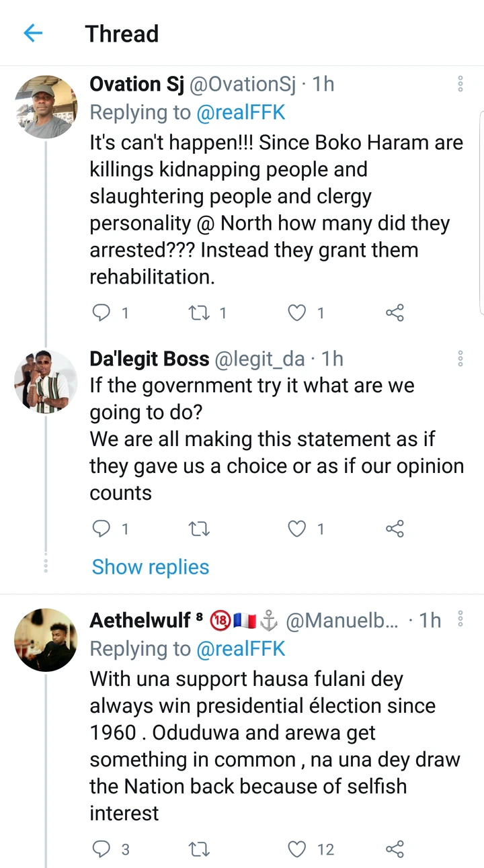Share Ovation Sj's tweet
Image resolution: width=484 pixels, height=868 pixels.
point(395,312)
